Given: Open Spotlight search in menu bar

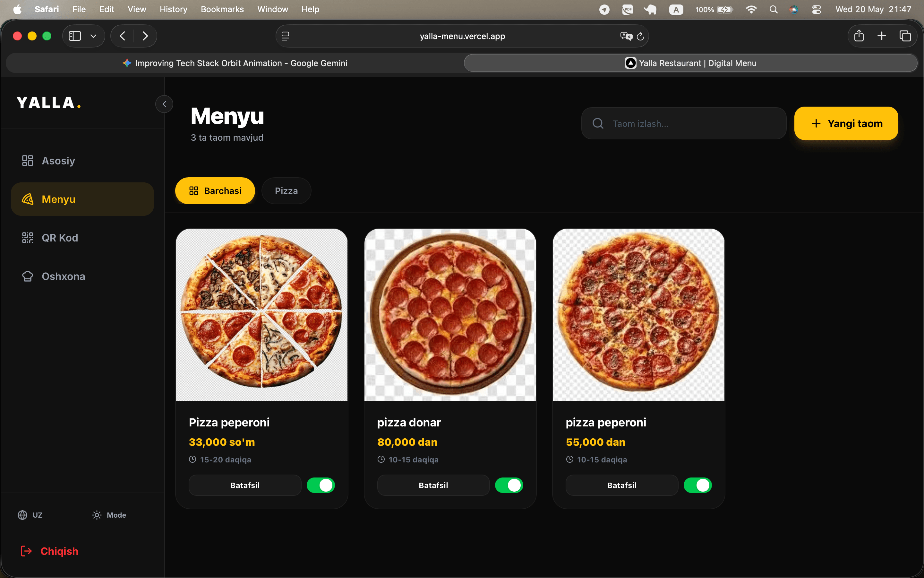Looking at the screenshot, I should pyautogui.click(x=774, y=9).
